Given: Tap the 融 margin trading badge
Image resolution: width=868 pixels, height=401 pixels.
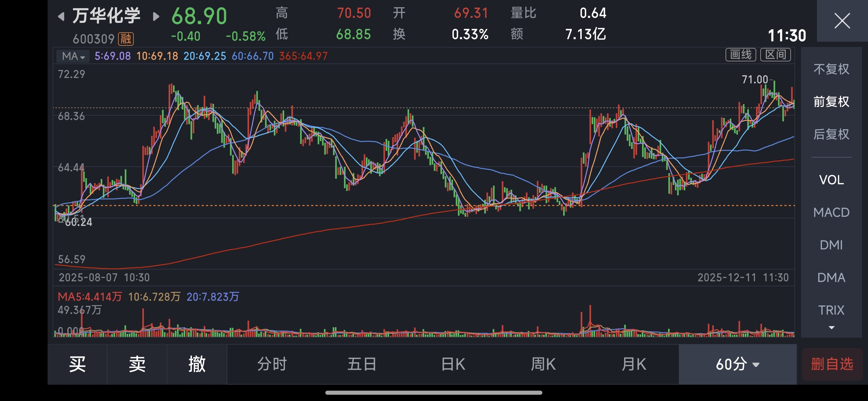Looking at the screenshot, I should coord(126,39).
